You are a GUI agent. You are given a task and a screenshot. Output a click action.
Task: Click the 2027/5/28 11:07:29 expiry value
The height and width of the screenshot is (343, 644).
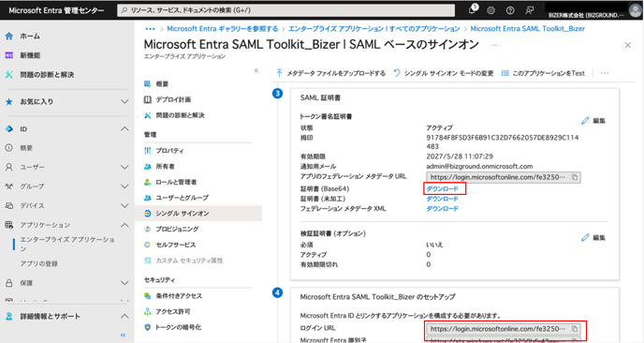click(x=460, y=157)
